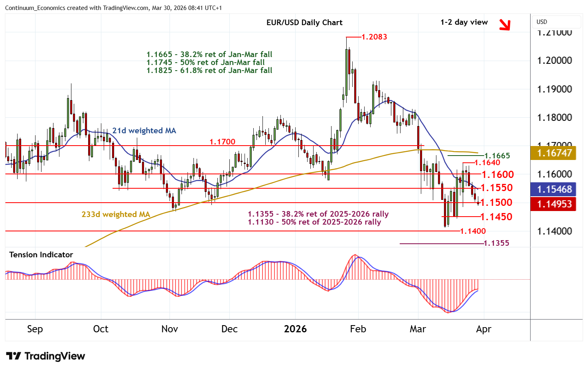
Task: Select the 1.1600 resistance level label
Action: point(497,174)
